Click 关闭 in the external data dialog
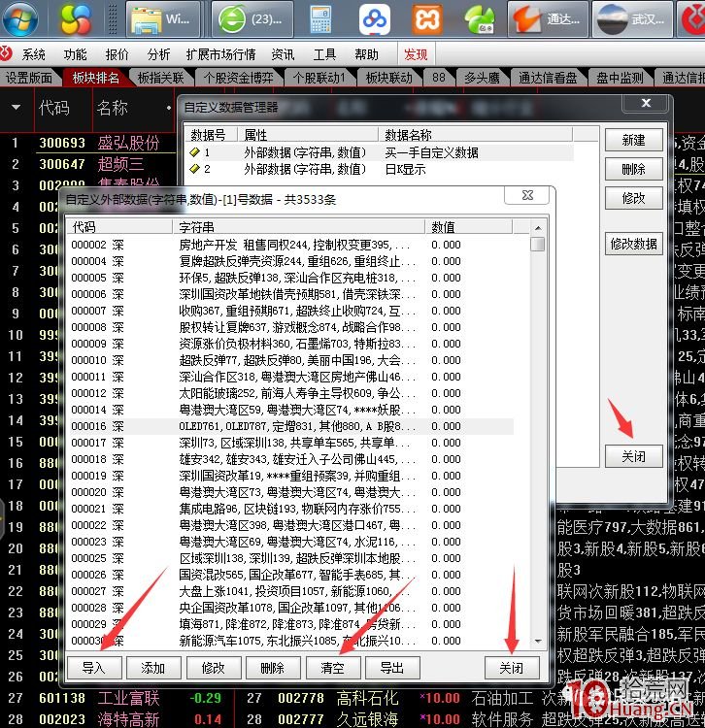 (512, 668)
